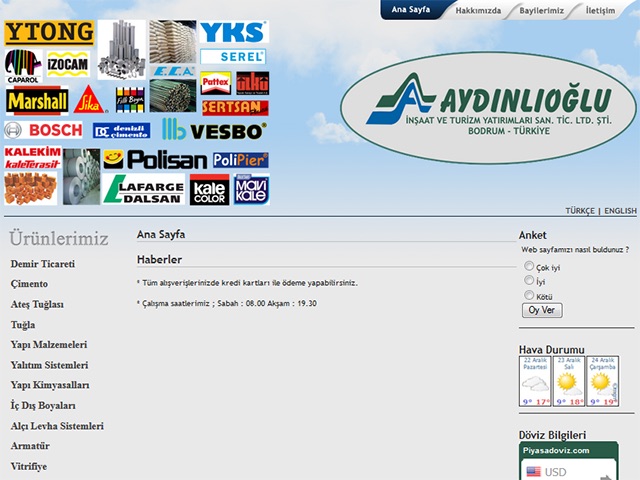Image resolution: width=640 pixels, height=480 pixels.
Task: Open the İletişim tab
Action: [x=600, y=11]
